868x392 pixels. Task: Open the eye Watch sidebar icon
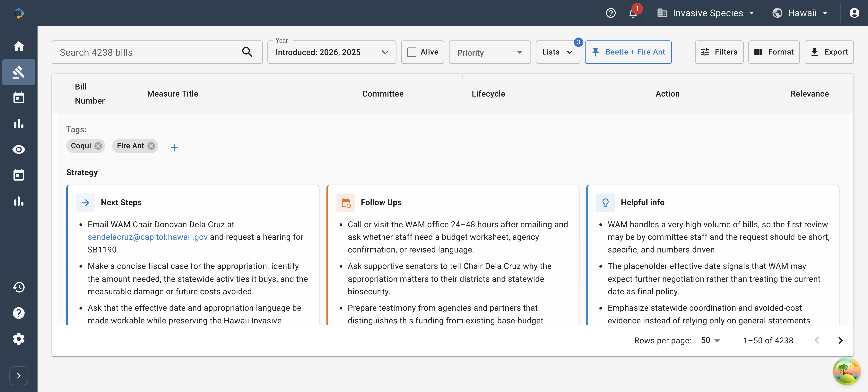(x=19, y=149)
